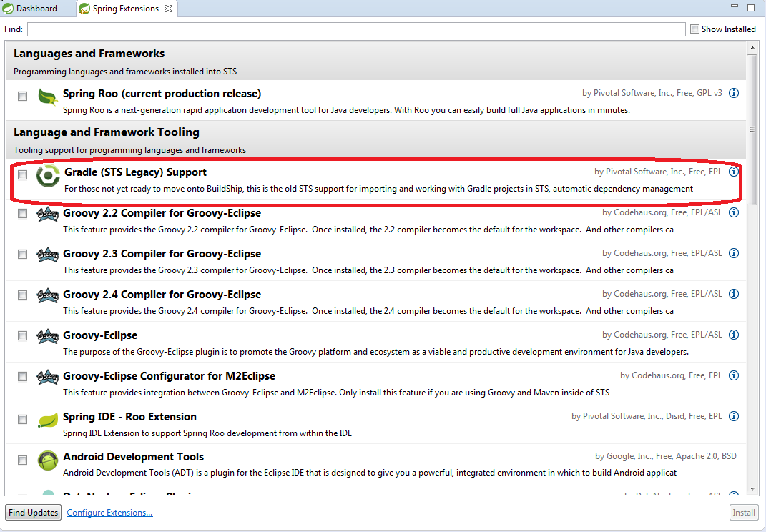This screenshot has height=532, width=766.
Task: Maximize the editor view panel
Action: click(752, 7)
